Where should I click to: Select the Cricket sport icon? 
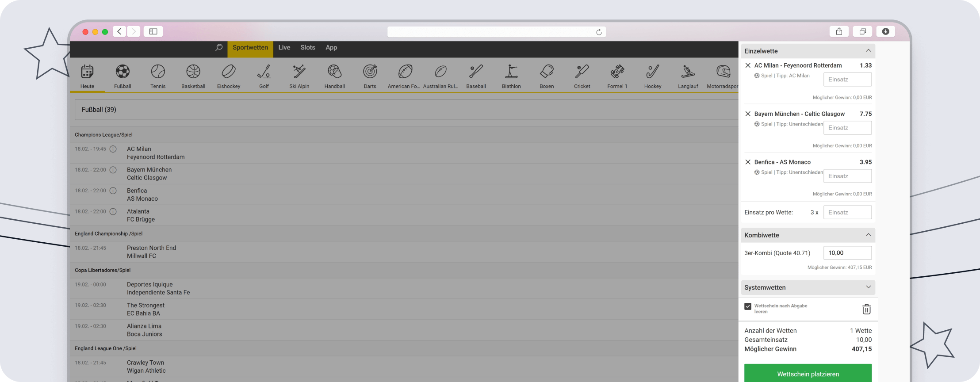582,72
